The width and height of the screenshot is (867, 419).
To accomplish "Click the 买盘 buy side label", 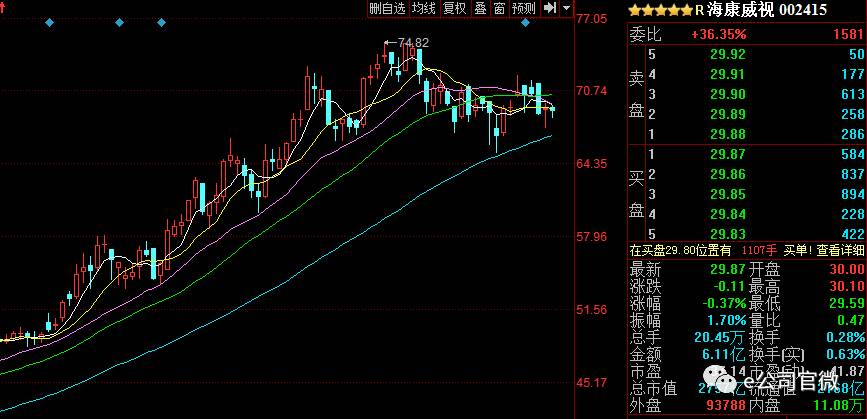I will pyautogui.click(x=637, y=194).
